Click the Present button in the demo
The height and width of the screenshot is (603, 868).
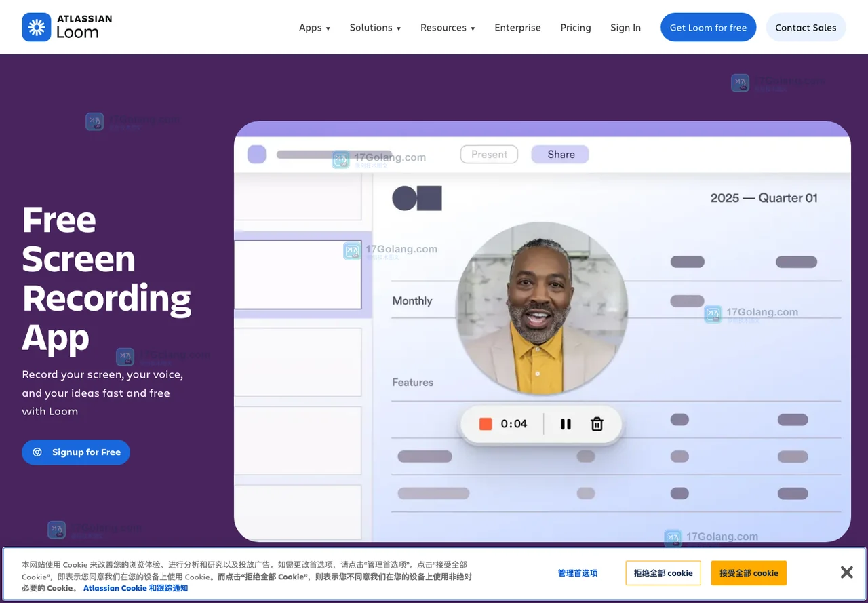coord(489,155)
